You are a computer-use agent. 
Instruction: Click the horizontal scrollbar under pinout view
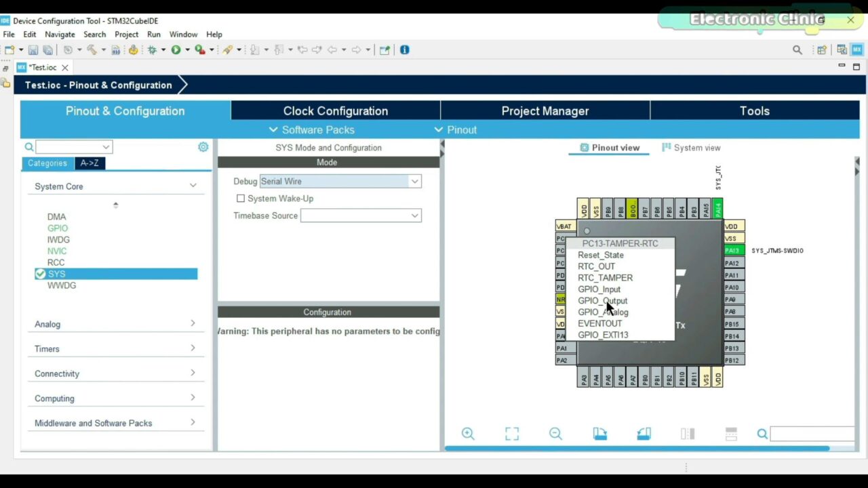637,448
